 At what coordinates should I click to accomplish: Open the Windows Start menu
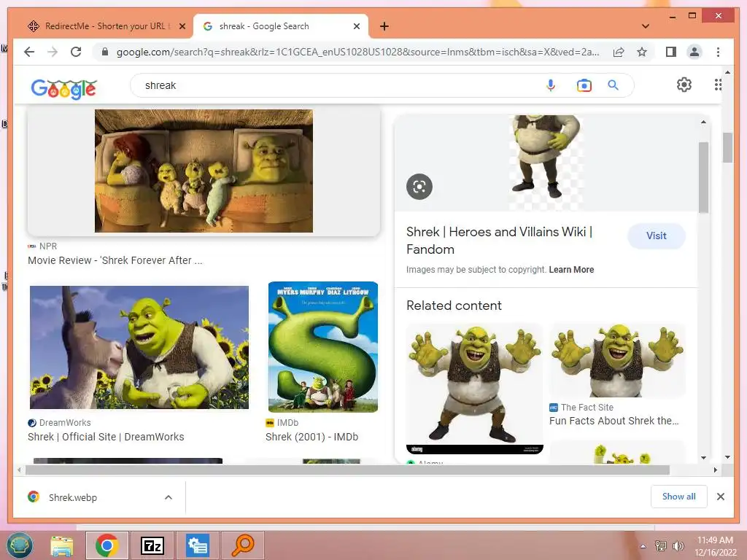pos(20,545)
